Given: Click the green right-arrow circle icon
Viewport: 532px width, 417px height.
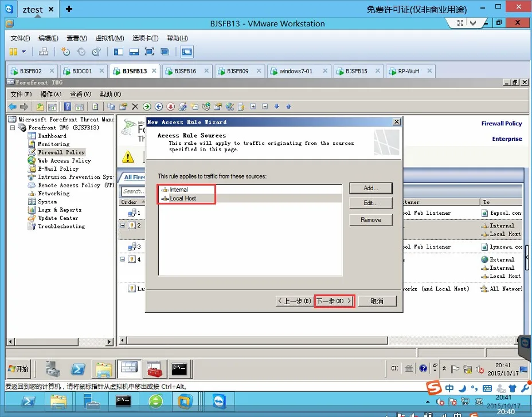Looking at the screenshot, I should coord(147,107).
